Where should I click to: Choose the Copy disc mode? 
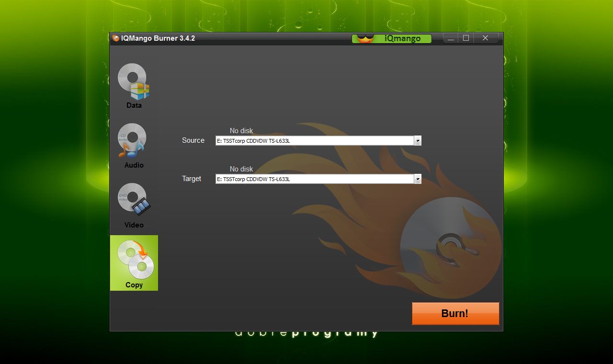point(134,263)
